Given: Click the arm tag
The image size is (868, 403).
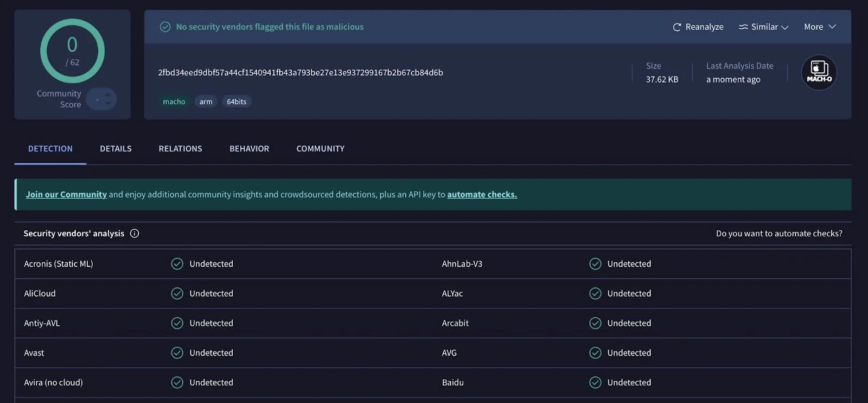Looking at the screenshot, I should tap(206, 102).
